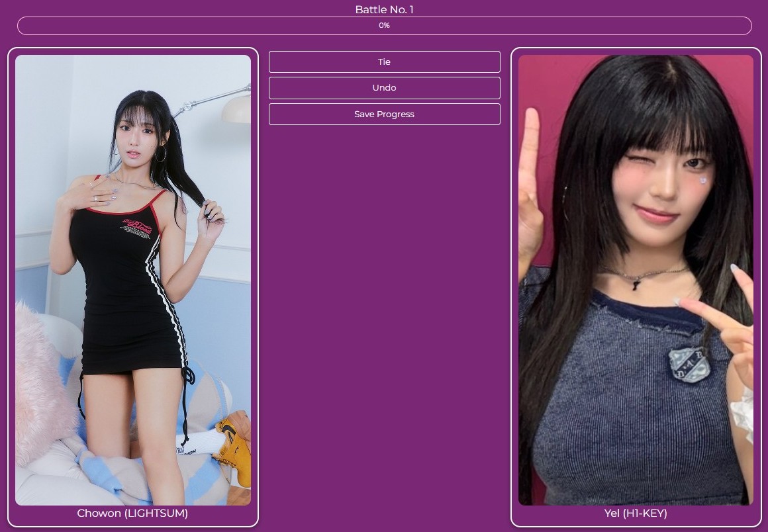Pick the Yel (H1-KEY) photo

pyautogui.click(x=636, y=280)
